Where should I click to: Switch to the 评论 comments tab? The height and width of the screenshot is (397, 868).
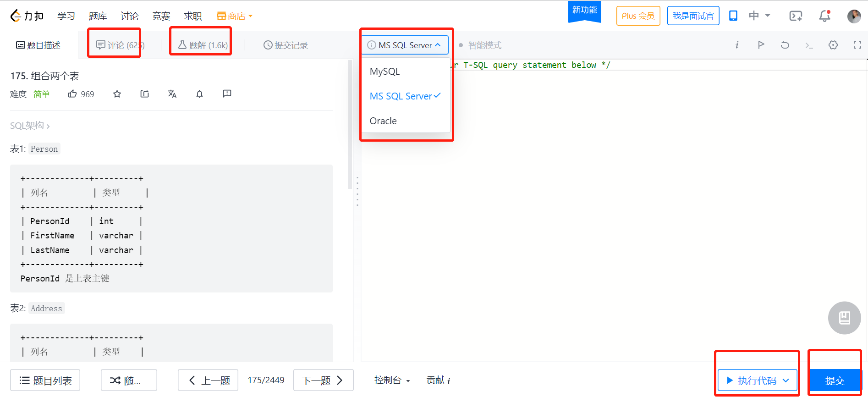coord(120,45)
